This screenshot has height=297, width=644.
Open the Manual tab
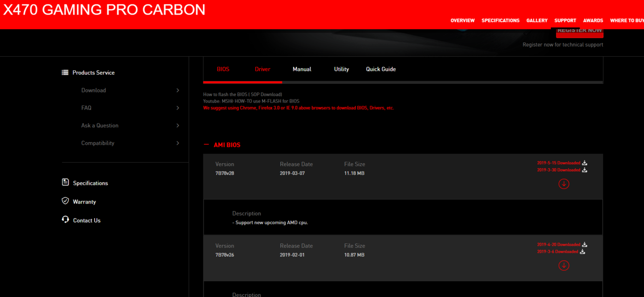coord(302,69)
